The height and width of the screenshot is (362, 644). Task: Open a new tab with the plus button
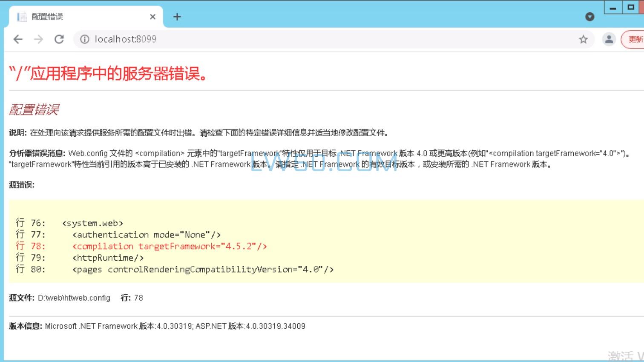177,16
